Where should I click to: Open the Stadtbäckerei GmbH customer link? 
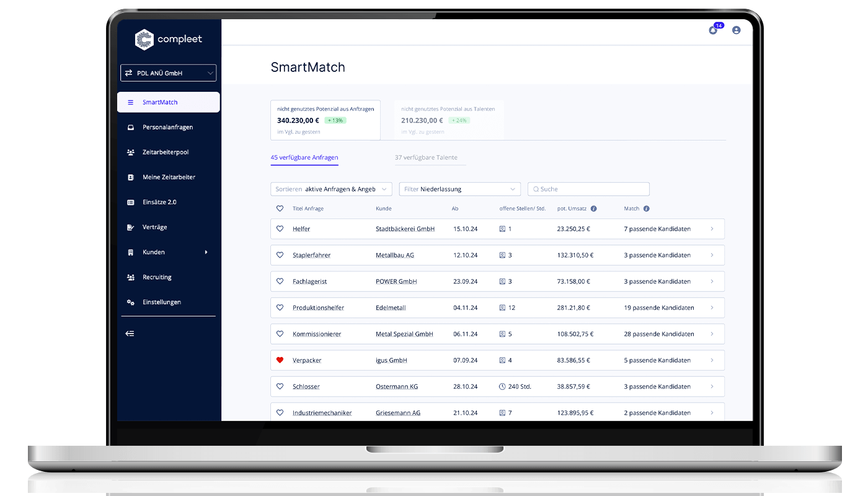coord(405,229)
